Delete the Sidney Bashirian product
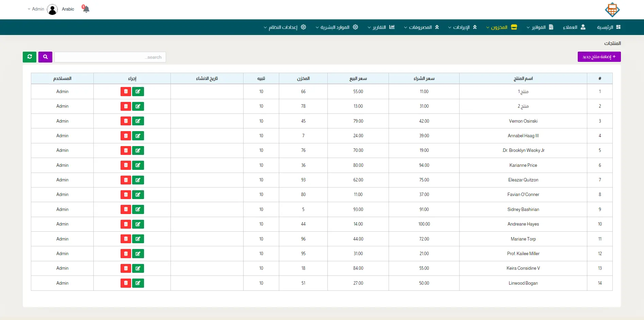Image resolution: width=644 pixels, height=320 pixels. (126, 210)
